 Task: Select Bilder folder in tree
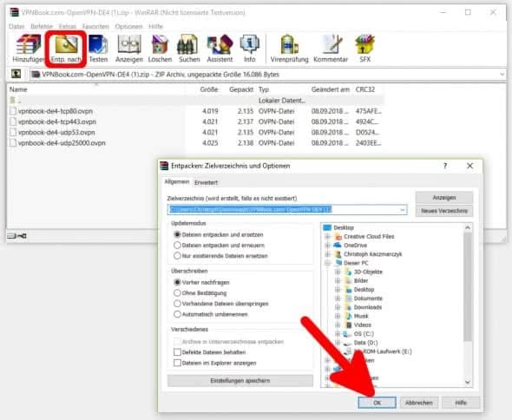tap(361, 280)
